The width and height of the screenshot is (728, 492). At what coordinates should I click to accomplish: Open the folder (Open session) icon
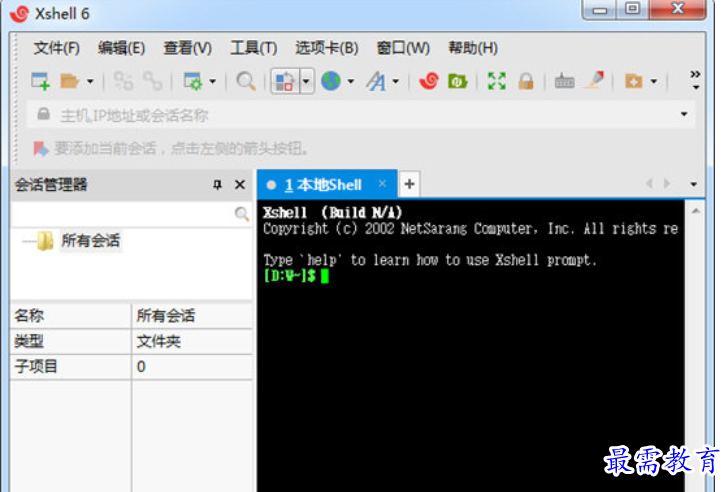pyautogui.click(x=70, y=81)
